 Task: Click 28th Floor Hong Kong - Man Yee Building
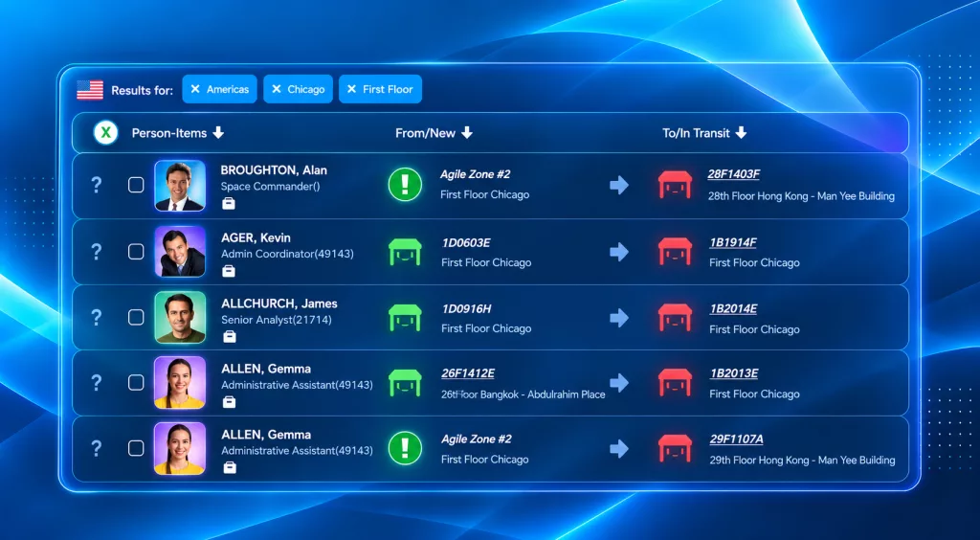click(801, 196)
